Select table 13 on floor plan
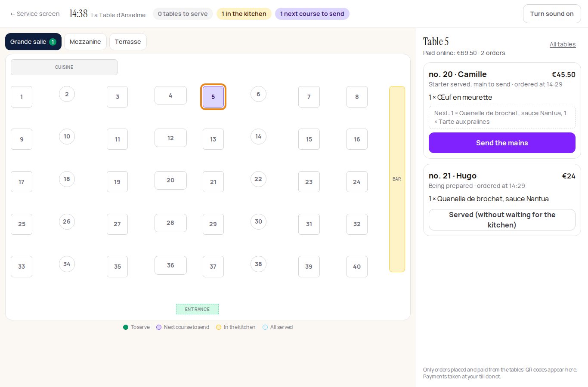This screenshot has height=387, width=588. point(213,139)
